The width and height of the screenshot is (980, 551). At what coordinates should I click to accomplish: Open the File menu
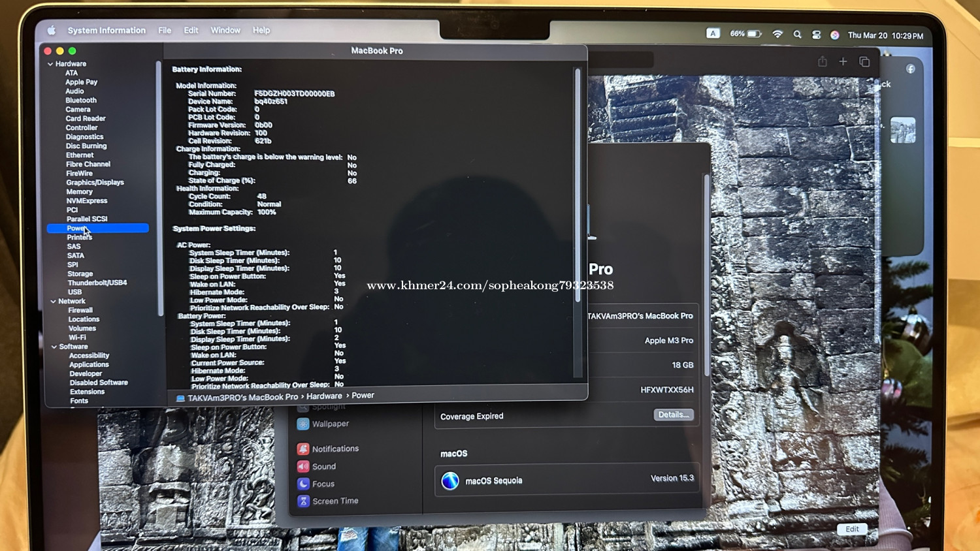click(x=165, y=30)
